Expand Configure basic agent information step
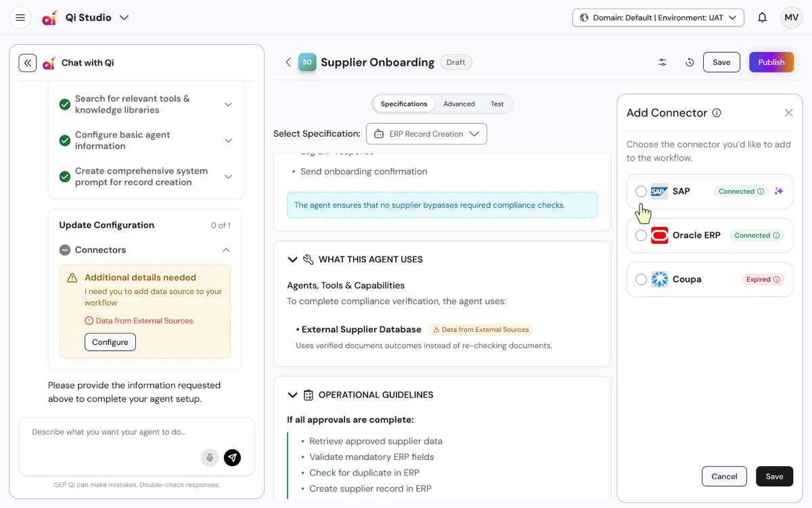Image resolution: width=812 pixels, height=508 pixels. [228, 140]
